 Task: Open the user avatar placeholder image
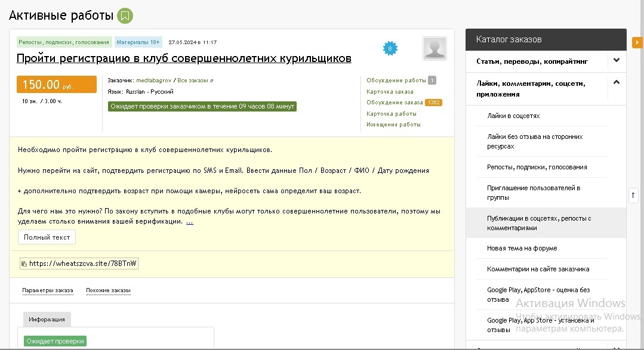pyautogui.click(x=435, y=48)
